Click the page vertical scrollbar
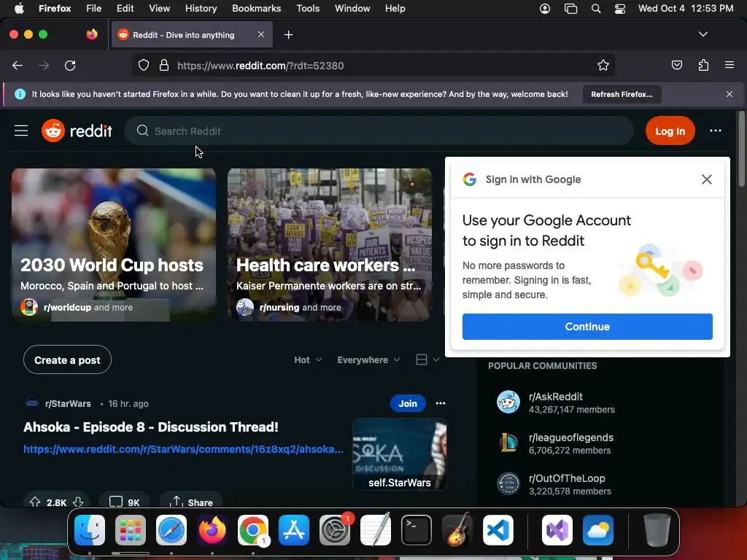 [741, 149]
